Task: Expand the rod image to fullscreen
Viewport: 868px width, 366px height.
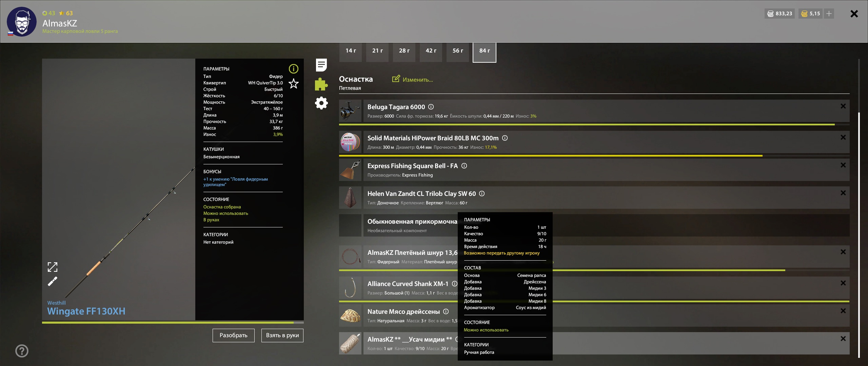Action: coord(53,267)
